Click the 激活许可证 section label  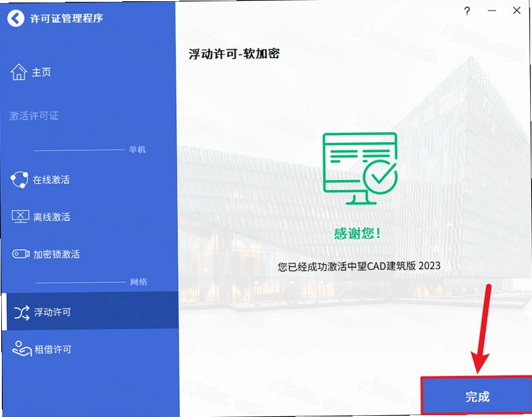tap(33, 116)
